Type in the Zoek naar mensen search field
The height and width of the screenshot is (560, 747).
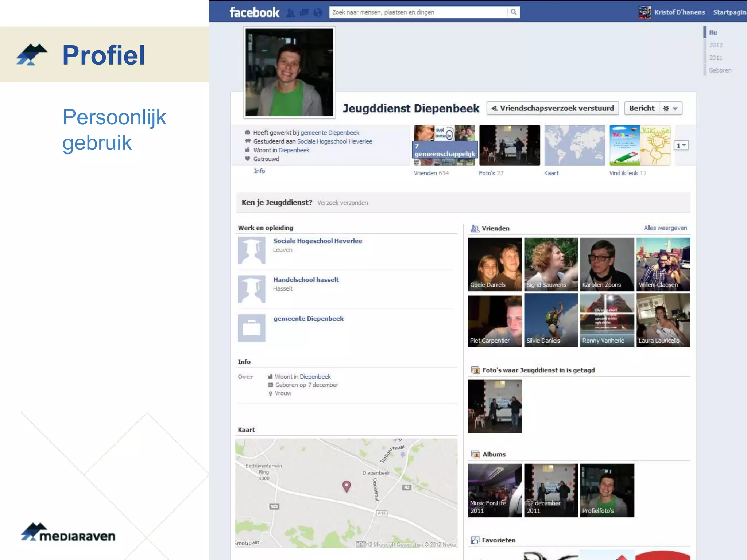tap(418, 12)
